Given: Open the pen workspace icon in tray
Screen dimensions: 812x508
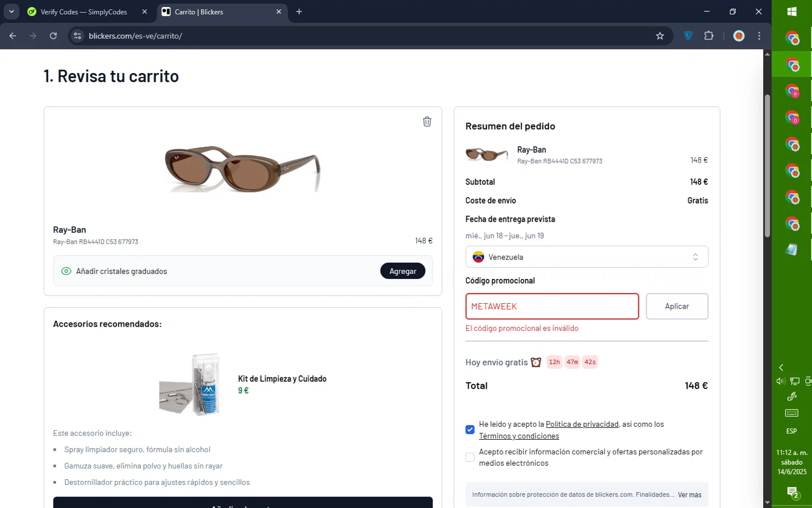Looking at the screenshot, I should 791,397.
